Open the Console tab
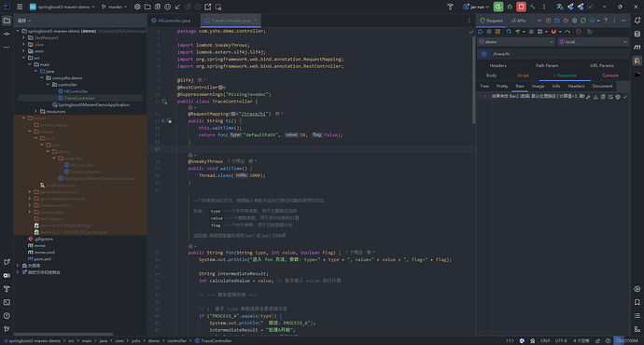 tap(610, 76)
